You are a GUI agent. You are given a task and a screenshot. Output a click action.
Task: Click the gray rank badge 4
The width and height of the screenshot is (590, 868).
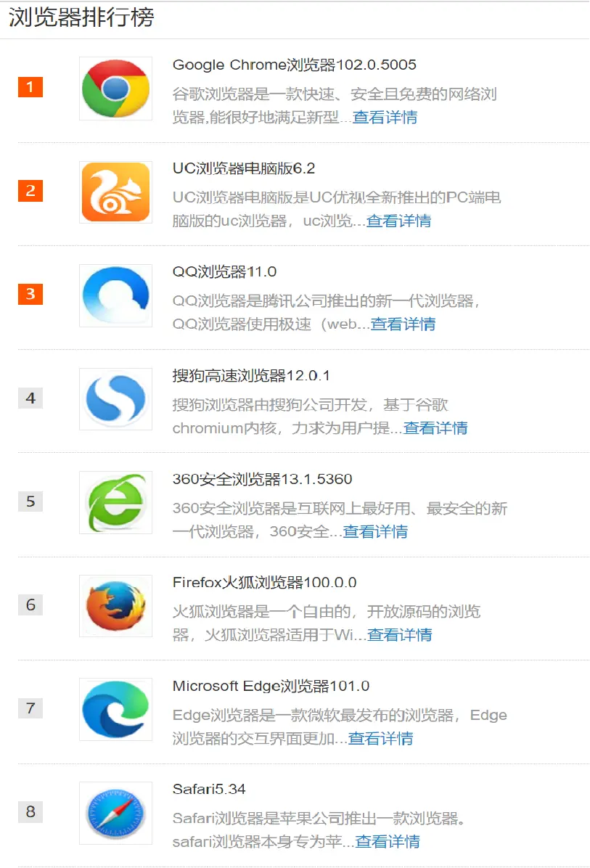pos(30,398)
